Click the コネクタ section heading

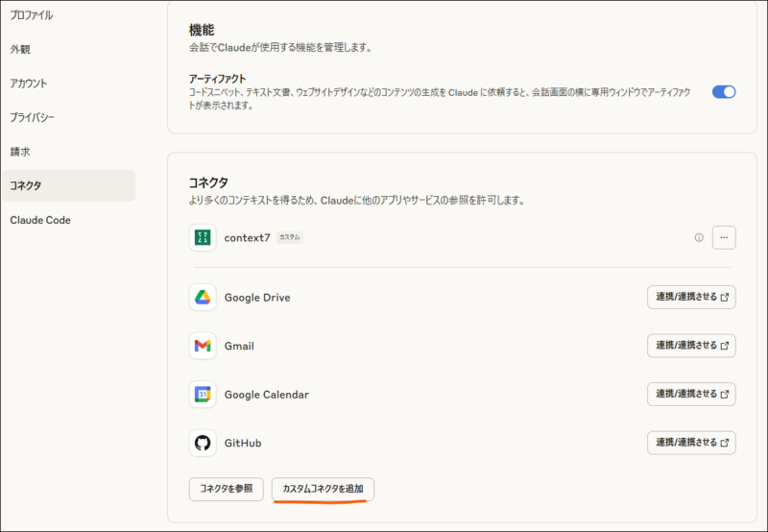coord(208,182)
